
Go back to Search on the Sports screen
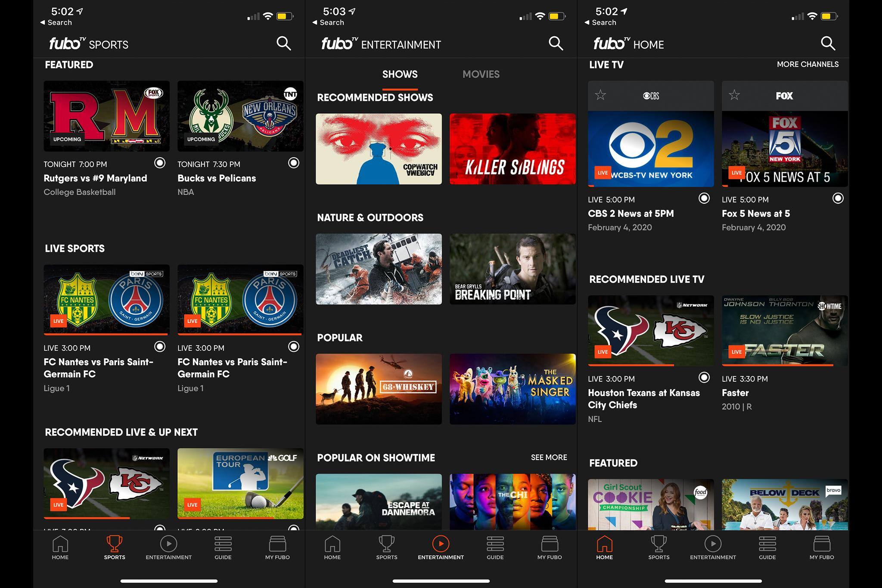click(56, 22)
